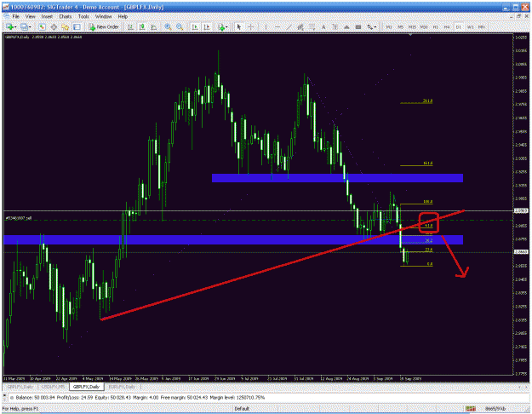This screenshot has width=532, height=414.
Task: Click the New Order button
Action: (104, 27)
